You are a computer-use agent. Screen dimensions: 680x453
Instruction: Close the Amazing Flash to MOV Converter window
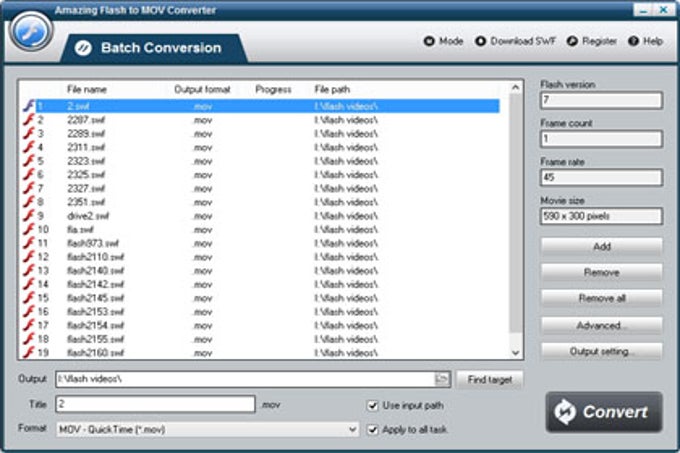coord(664,10)
